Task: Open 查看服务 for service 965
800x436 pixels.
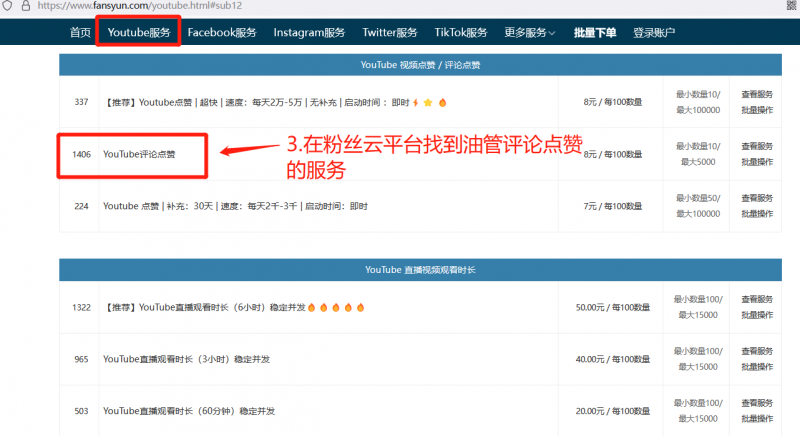Action: (756, 351)
